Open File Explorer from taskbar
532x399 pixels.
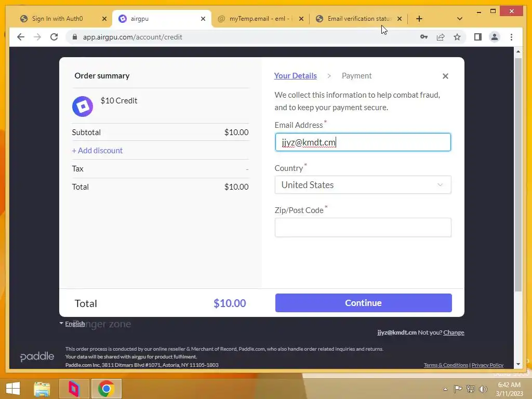pyautogui.click(x=42, y=389)
